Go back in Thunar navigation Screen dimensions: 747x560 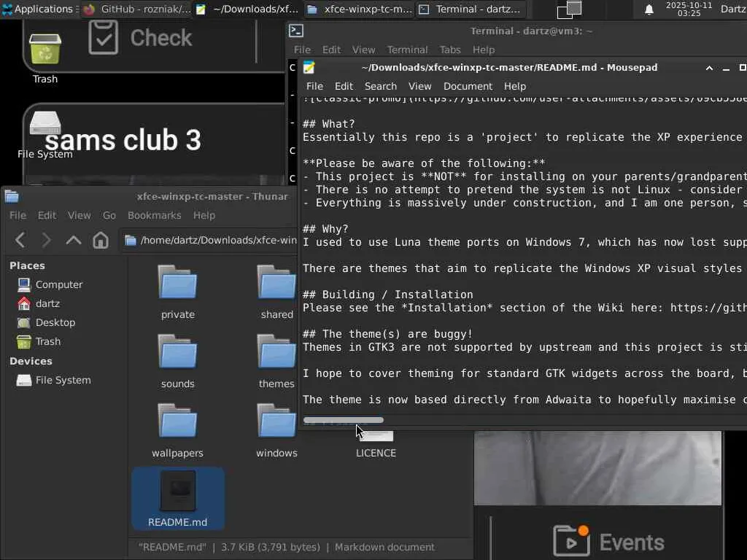(x=20, y=240)
